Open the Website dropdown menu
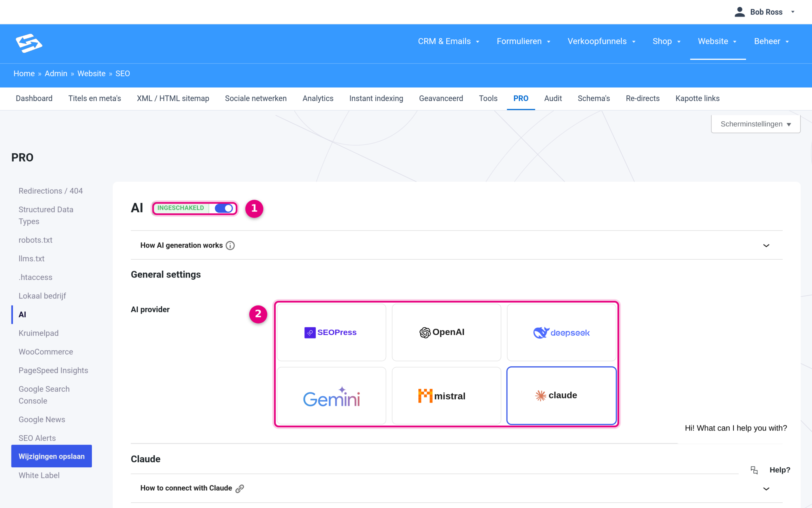The image size is (812, 508). click(x=717, y=41)
